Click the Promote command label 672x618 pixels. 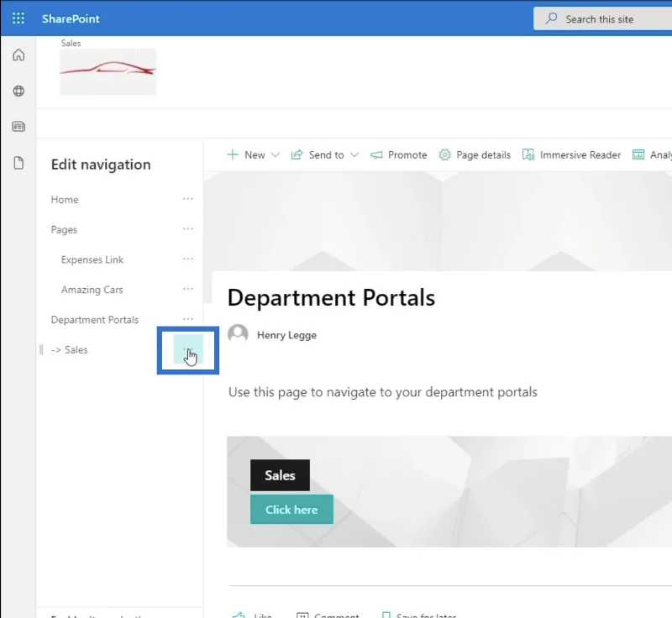(407, 155)
